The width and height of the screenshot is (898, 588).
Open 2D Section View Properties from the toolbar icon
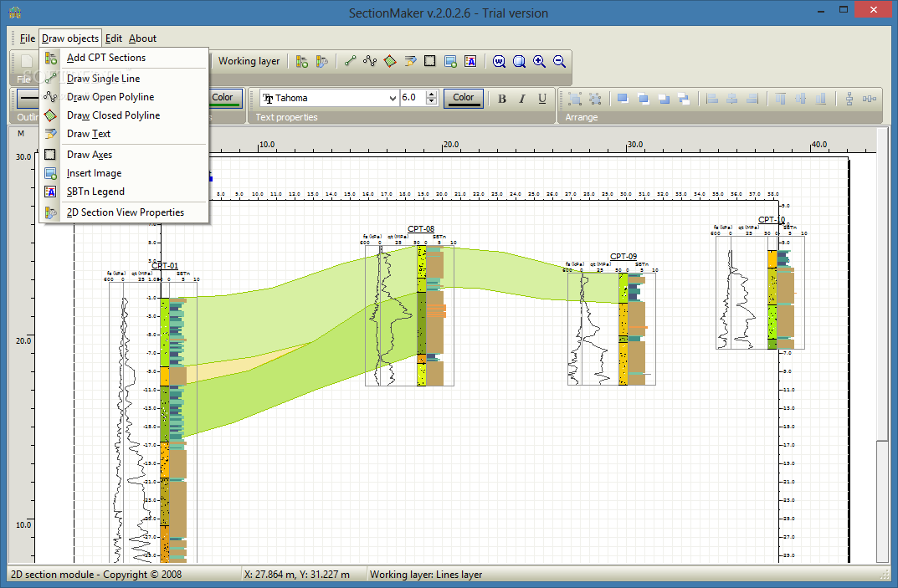pos(322,61)
